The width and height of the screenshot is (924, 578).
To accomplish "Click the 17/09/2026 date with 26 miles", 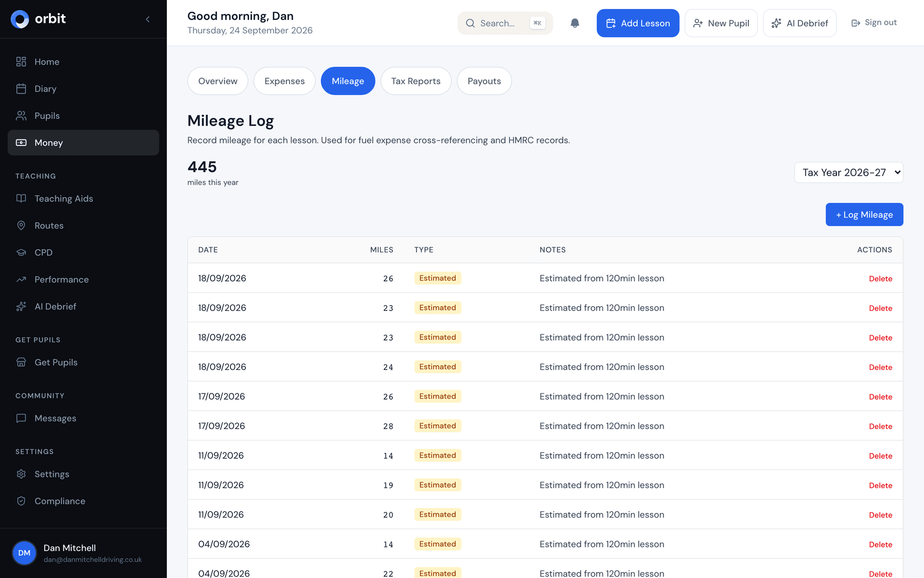I will pyautogui.click(x=222, y=396).
